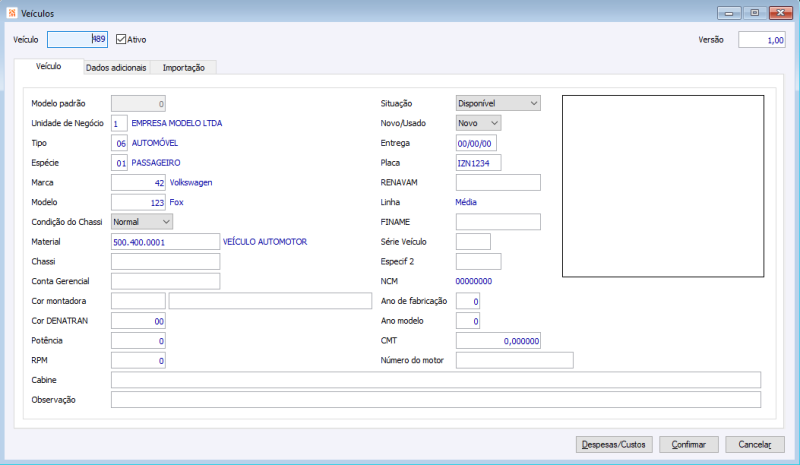Click the Marca code field
The width and height of the screenshot is (800, 465).
138,183
